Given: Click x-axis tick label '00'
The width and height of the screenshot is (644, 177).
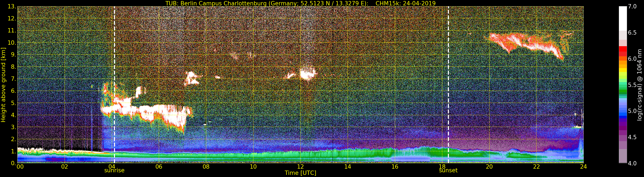Looking at the screenshot, I should point(20,167).
